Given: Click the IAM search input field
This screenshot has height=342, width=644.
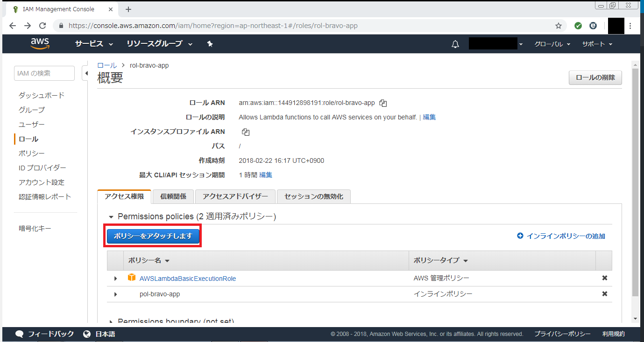Looking at the screenshot, I should [44, 73].
